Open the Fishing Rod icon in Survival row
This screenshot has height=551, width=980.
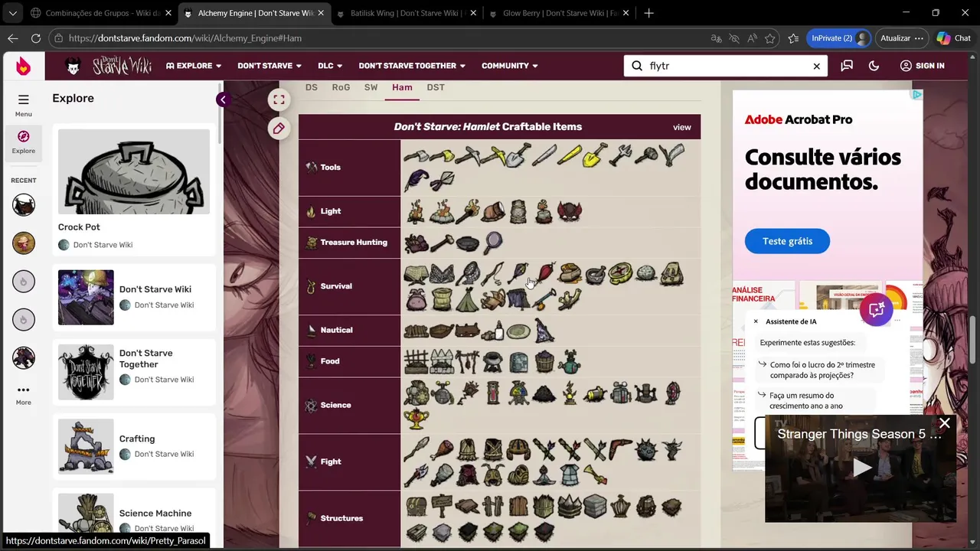(x=492, y=274)
